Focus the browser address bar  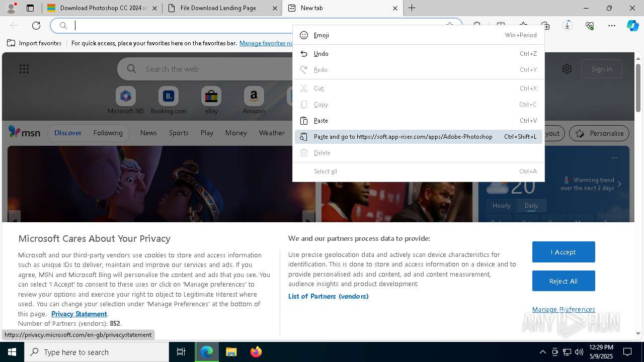point(257,26)
